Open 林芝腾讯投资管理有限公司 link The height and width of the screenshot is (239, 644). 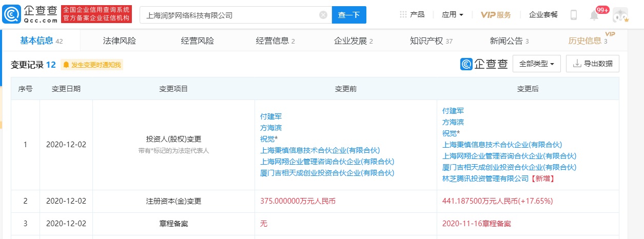[485, 178]
